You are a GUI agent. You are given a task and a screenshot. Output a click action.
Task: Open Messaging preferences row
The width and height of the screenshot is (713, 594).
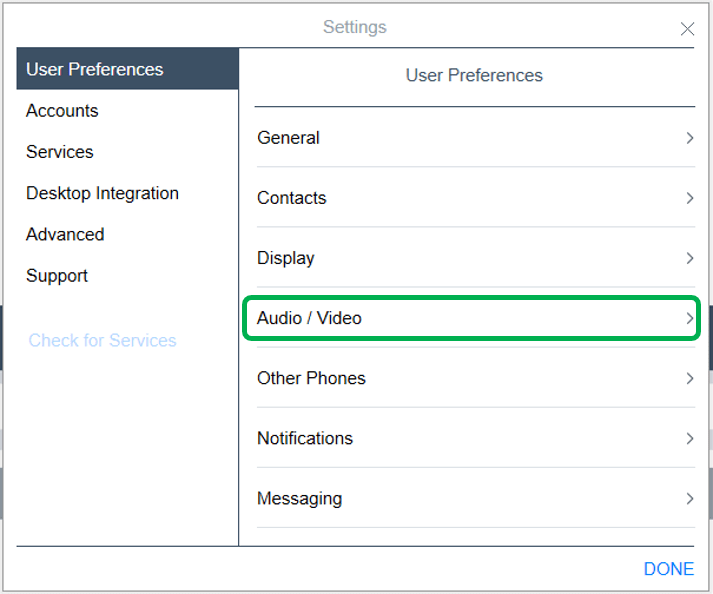pyautogui.click(x=300, y=498)
